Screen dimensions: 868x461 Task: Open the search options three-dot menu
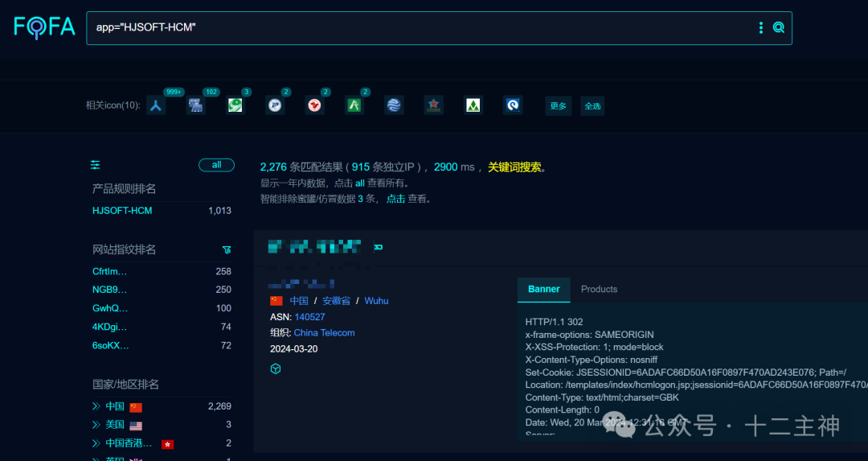tap(760, 27)
